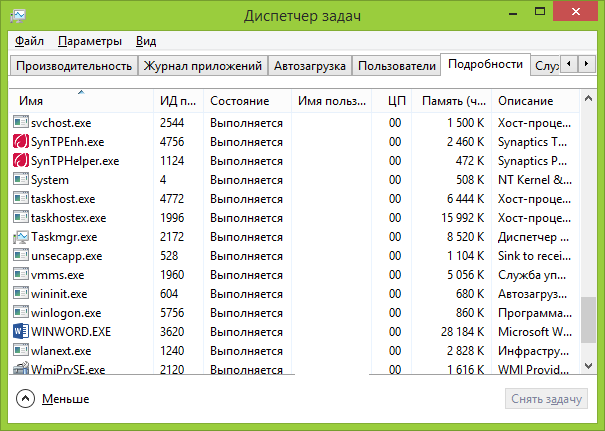
Task: Click the Снять задачу button
Action: [545, 399]
